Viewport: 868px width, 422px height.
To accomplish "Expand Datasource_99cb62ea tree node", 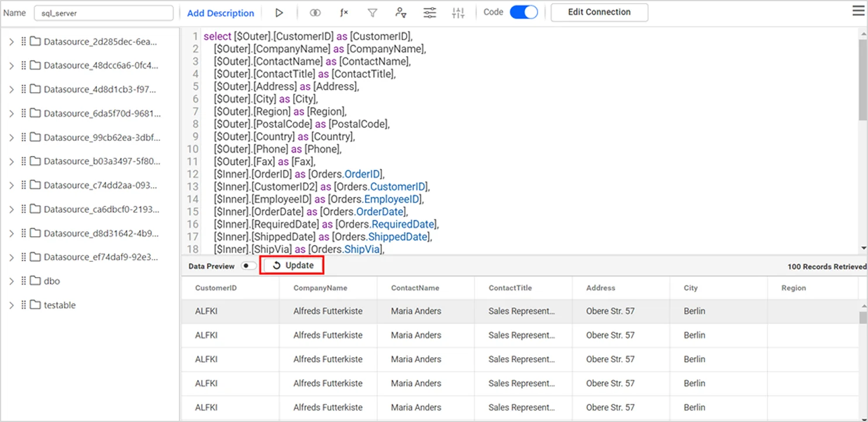I will [x=11, y=137].
